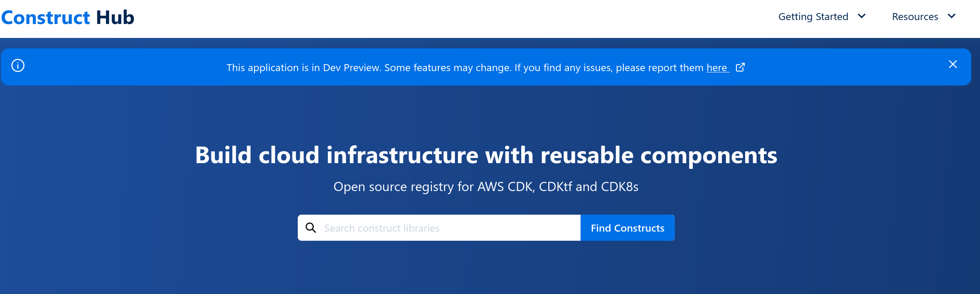Image resolution: width=980 pixels, height=294 pixels.
Task: Follow the 'here' link to report issues
Action: 717,68
